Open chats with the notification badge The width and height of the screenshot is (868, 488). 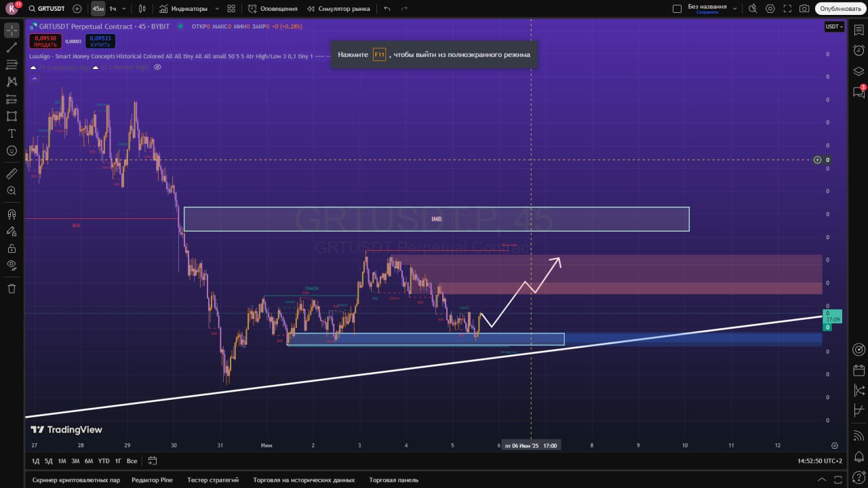[x=859, y=91]
